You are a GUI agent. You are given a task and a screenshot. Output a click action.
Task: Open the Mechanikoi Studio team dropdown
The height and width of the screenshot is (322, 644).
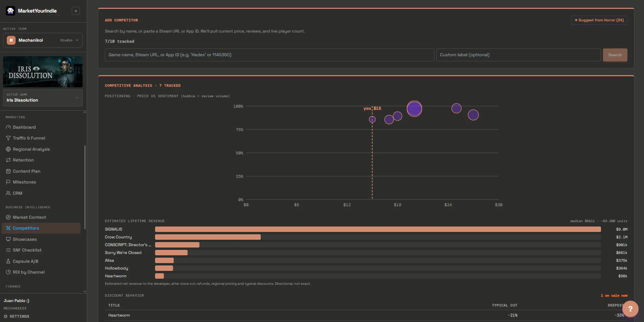click(x=43, y=40)
